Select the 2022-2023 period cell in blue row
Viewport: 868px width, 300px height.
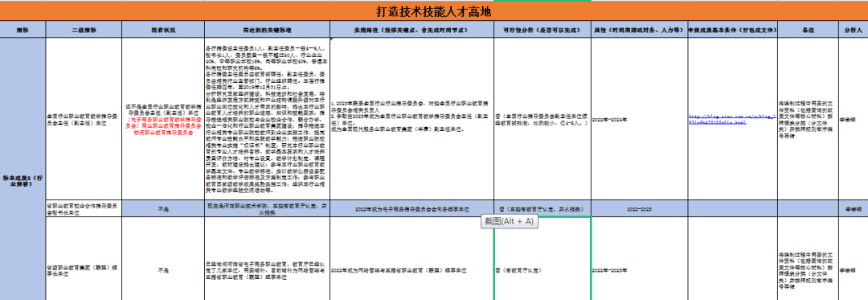point(640,208)
